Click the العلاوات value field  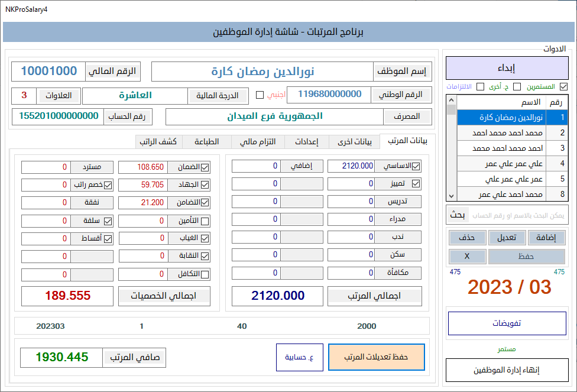tap(24, 95)
